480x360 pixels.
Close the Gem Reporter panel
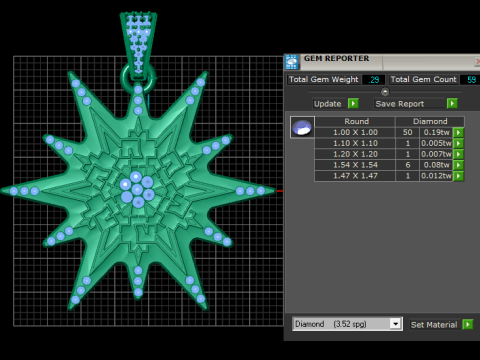(477, 61)
